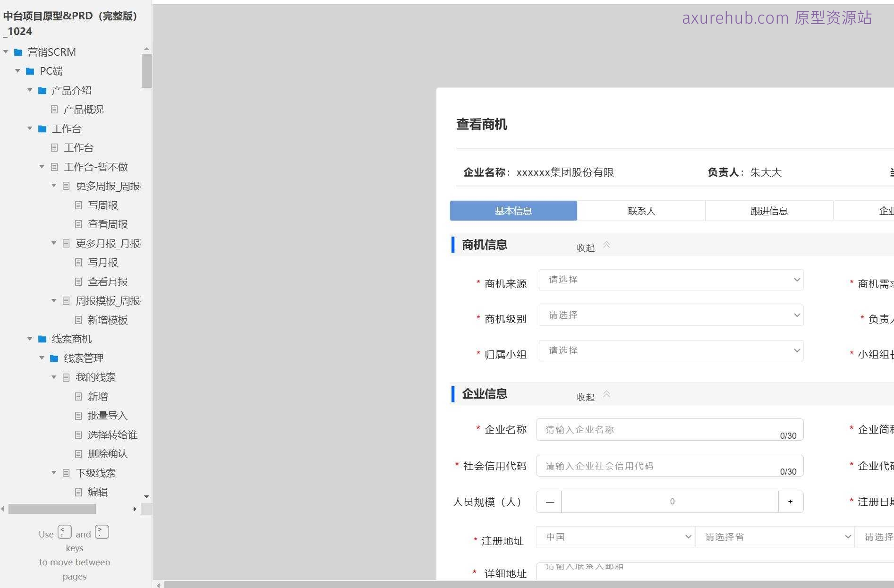Switch to the 联系人 tab
This screenshot has width=894, height=588.
pos(641,211)
